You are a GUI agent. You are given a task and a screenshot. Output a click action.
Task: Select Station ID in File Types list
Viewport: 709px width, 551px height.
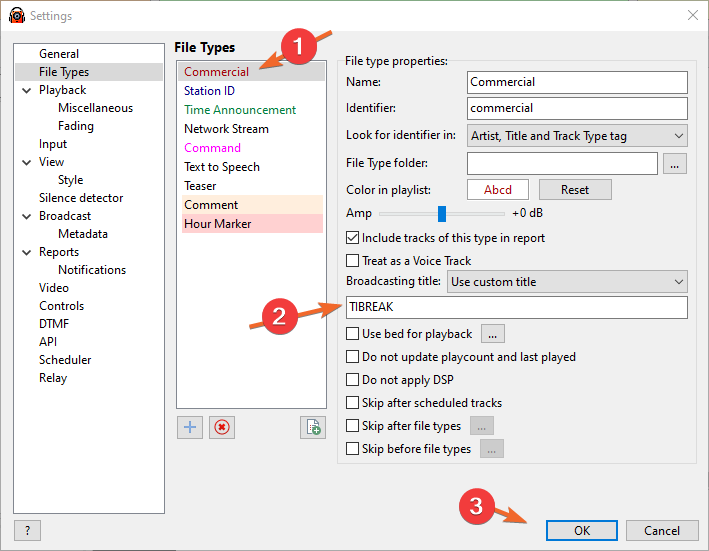(209, 91)
